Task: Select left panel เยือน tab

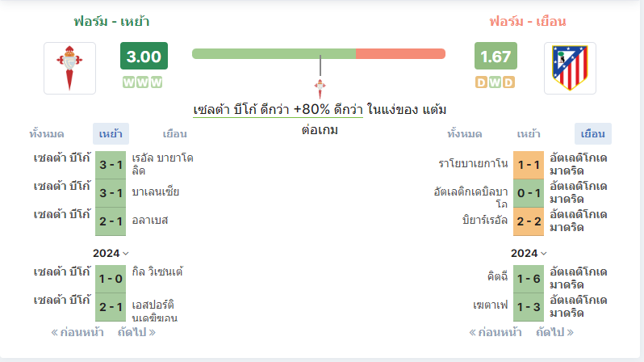Action: point(174,133)
